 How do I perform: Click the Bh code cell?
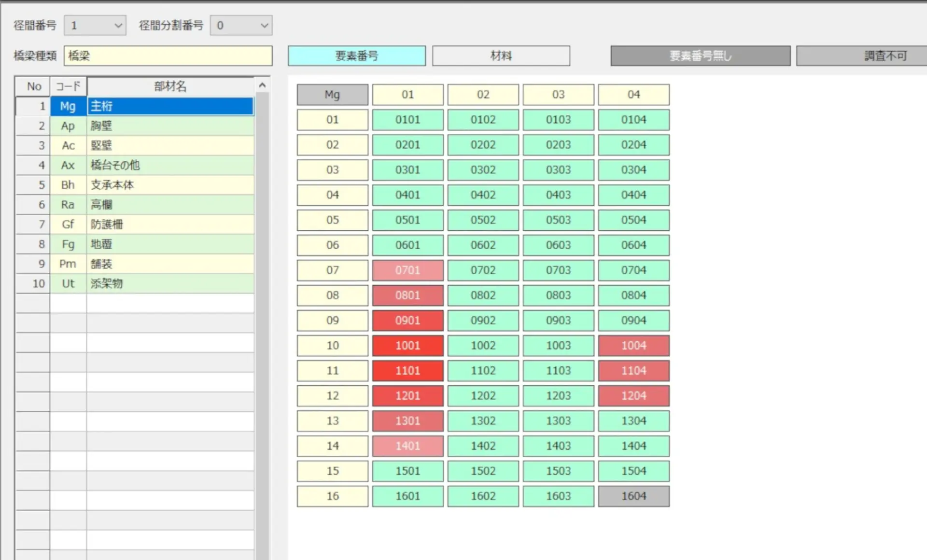pos(68,185)
